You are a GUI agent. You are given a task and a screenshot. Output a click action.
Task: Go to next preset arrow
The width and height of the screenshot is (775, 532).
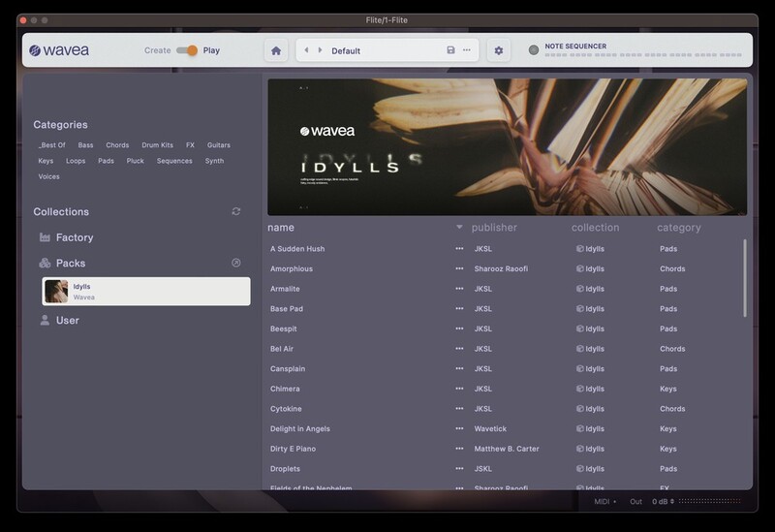click(x=321, y=50)
